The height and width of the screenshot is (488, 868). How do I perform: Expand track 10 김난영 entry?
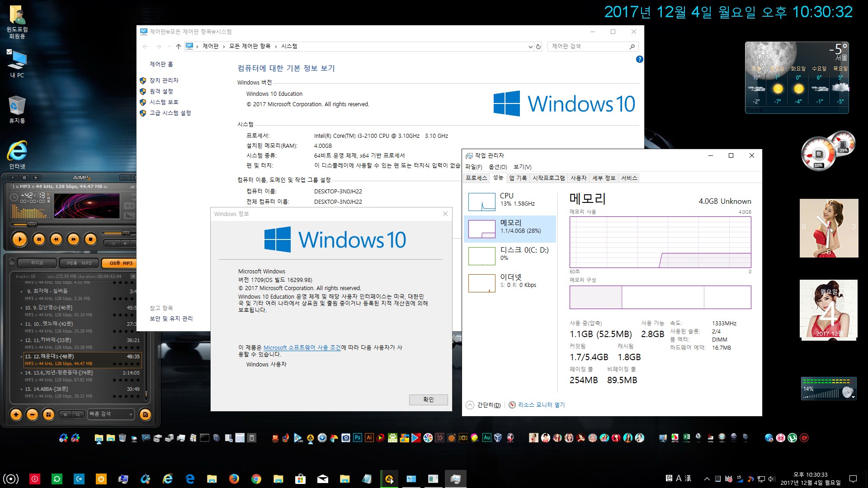tap(21, 308)
